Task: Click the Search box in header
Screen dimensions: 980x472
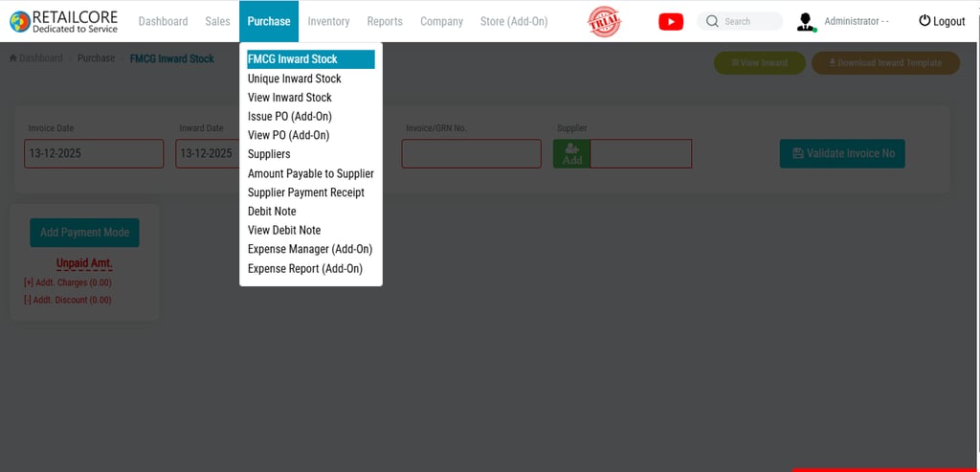Action: [x=740, y=21]
